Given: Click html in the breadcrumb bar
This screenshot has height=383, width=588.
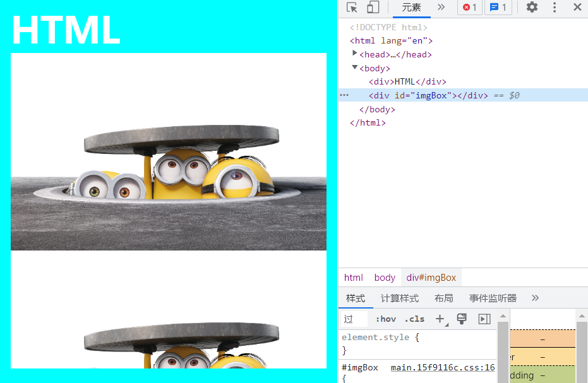Looking at the screenshot, I should tap(353, 278).
